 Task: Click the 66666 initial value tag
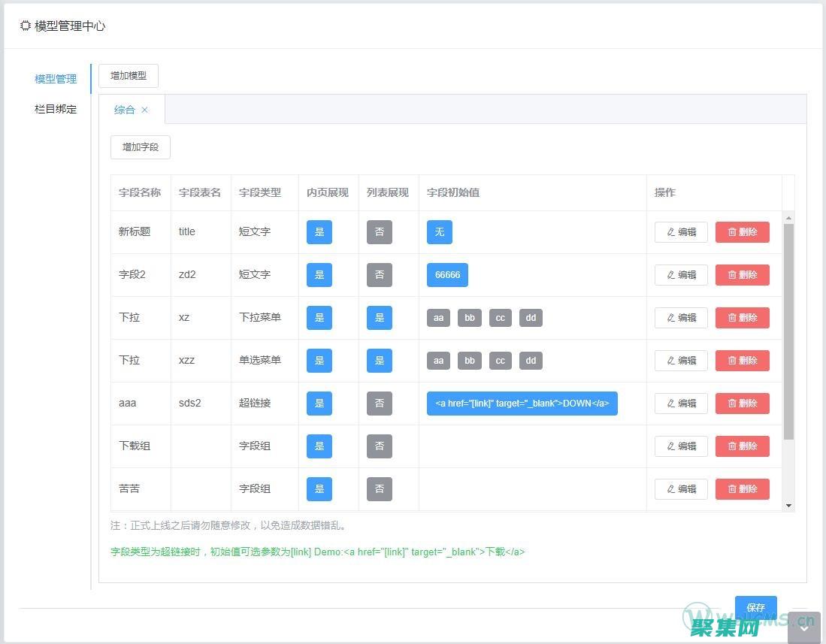(x=447, y=275)
